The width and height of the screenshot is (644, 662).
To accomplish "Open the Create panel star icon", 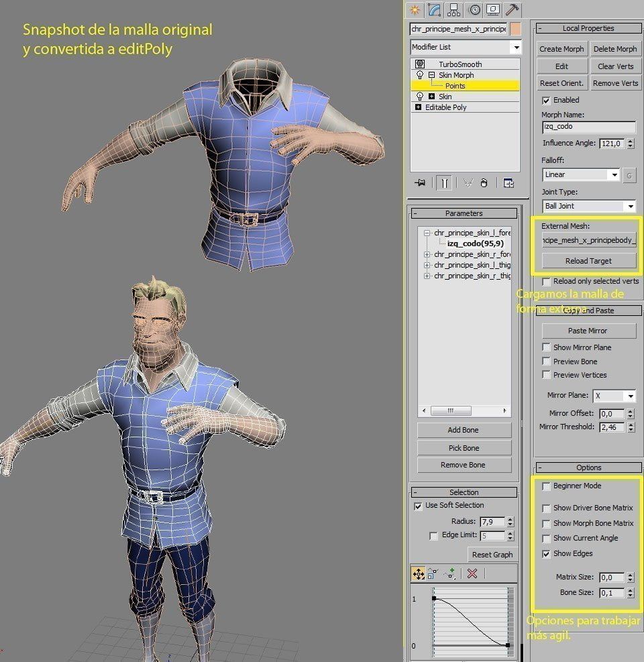I will pyautogui.click(x=415, y=9).
